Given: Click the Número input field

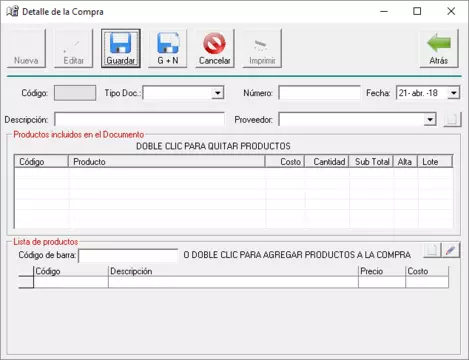Looking at the screenshot, I should pos(319,93).
